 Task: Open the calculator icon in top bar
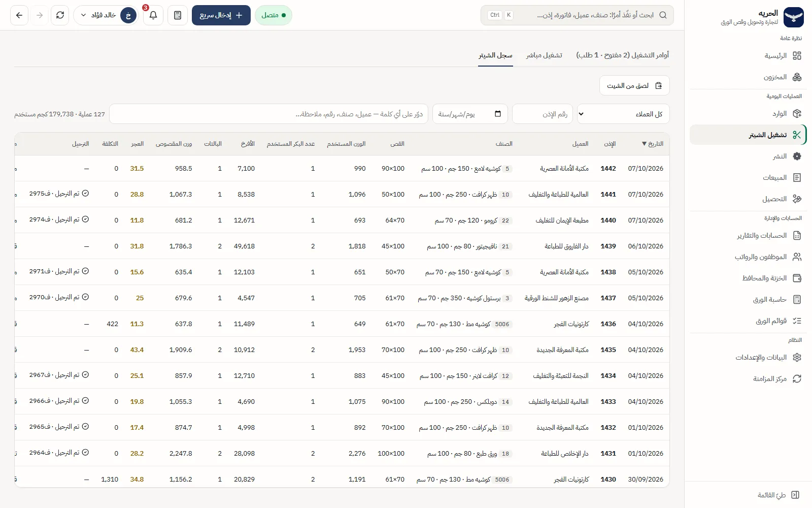(178, 15)
